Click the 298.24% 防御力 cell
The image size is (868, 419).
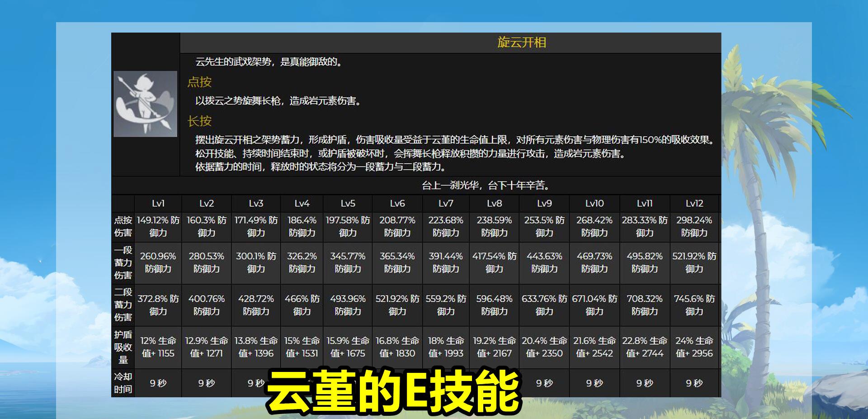694,227
